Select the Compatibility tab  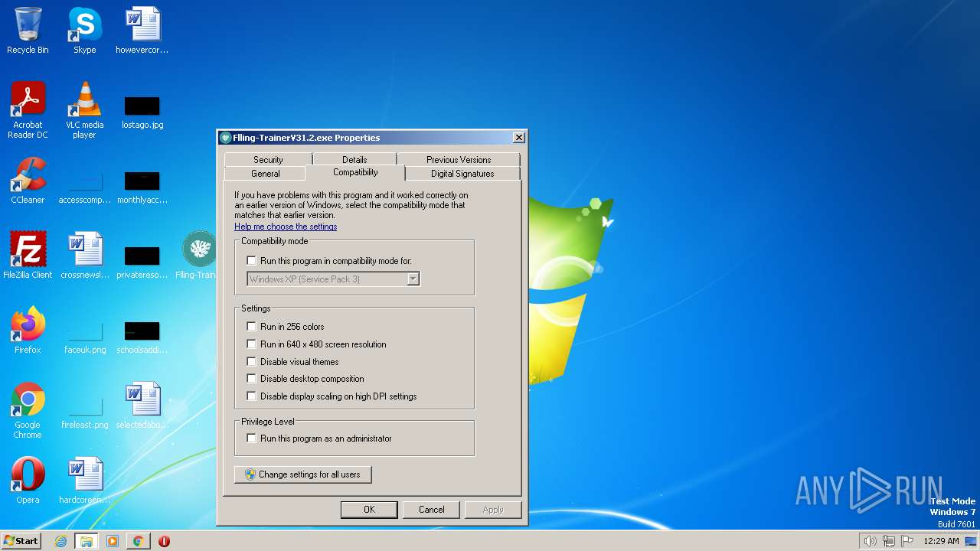(x=355, y=172)
